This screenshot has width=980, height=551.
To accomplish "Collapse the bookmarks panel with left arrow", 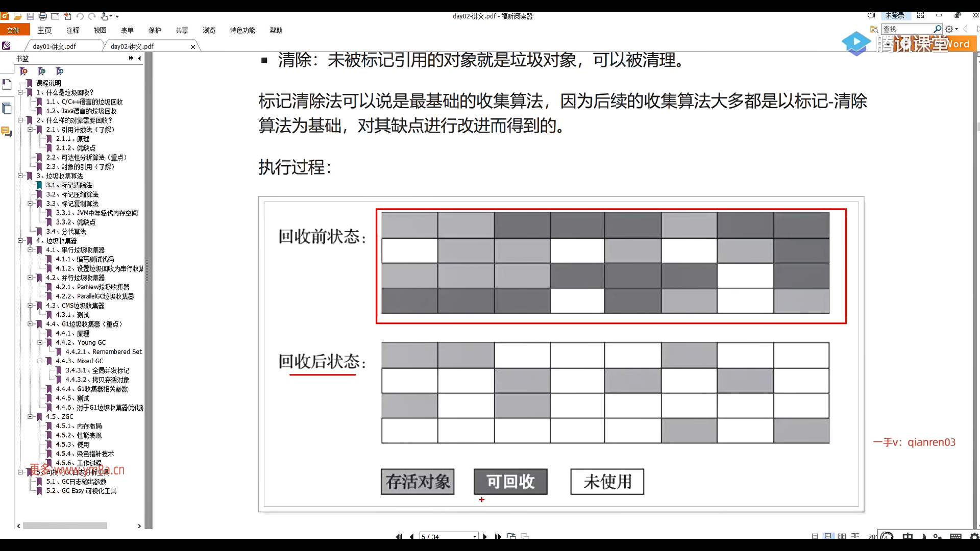I will click(139, 58).
